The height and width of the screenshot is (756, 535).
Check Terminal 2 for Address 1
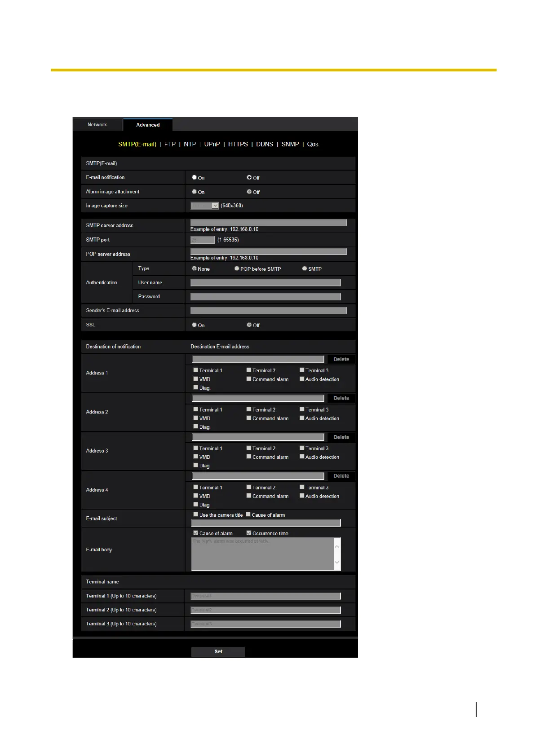pos(249,370)
